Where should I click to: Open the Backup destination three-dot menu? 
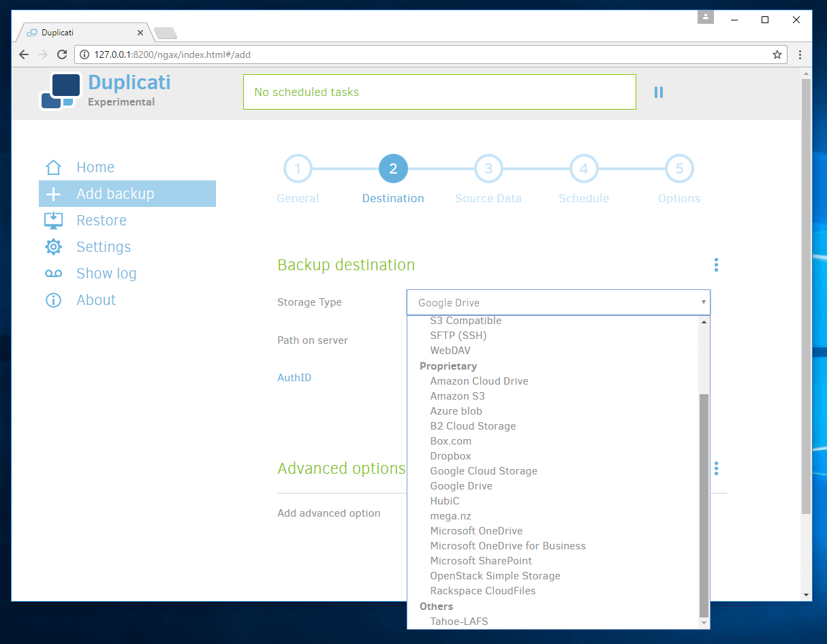pyautogui.click(x=716, y=265)
